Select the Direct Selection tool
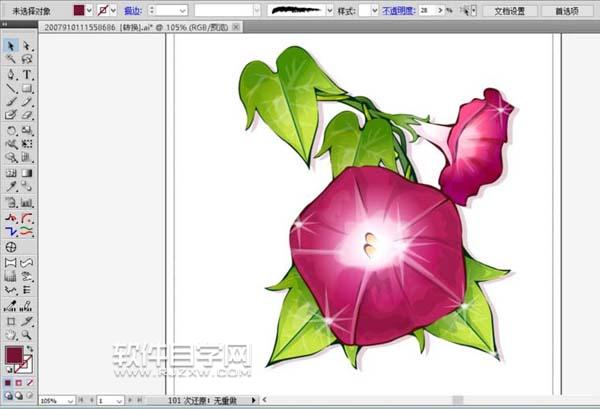This screenshot has width=600, height=409. click(27, 46)
